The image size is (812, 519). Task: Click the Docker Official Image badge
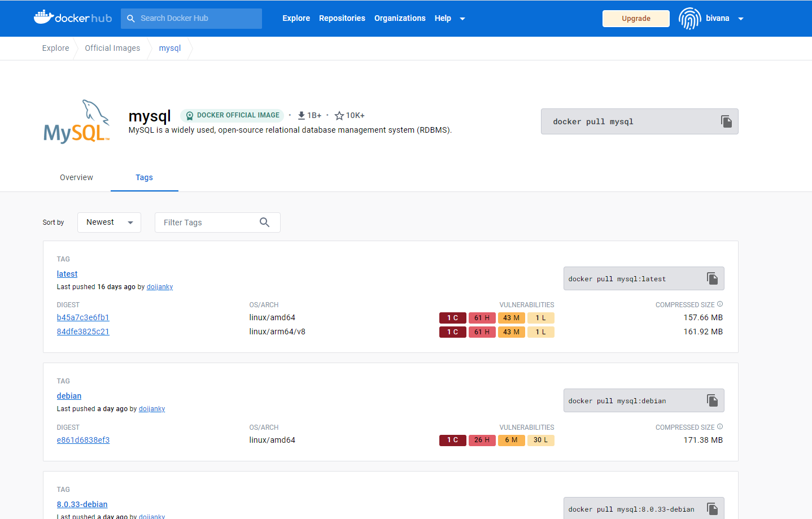(233, 115)
